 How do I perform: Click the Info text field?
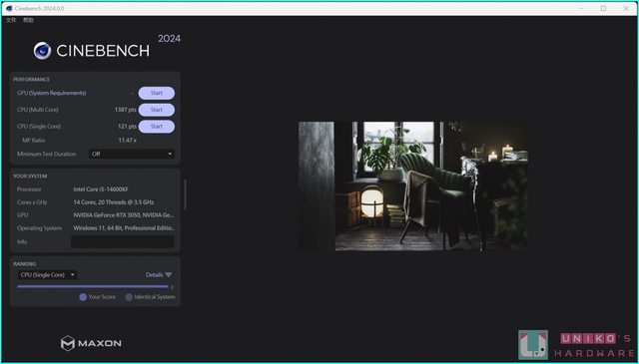tap(123, 242)
